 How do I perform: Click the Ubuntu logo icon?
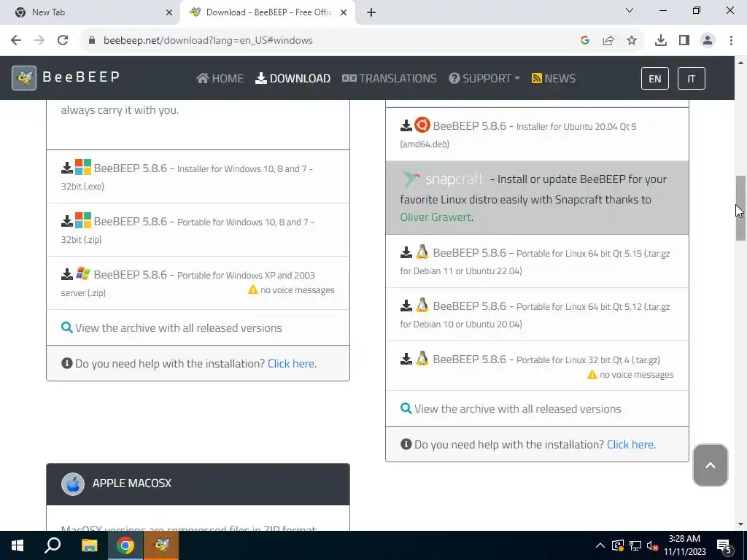coord(422,125)
